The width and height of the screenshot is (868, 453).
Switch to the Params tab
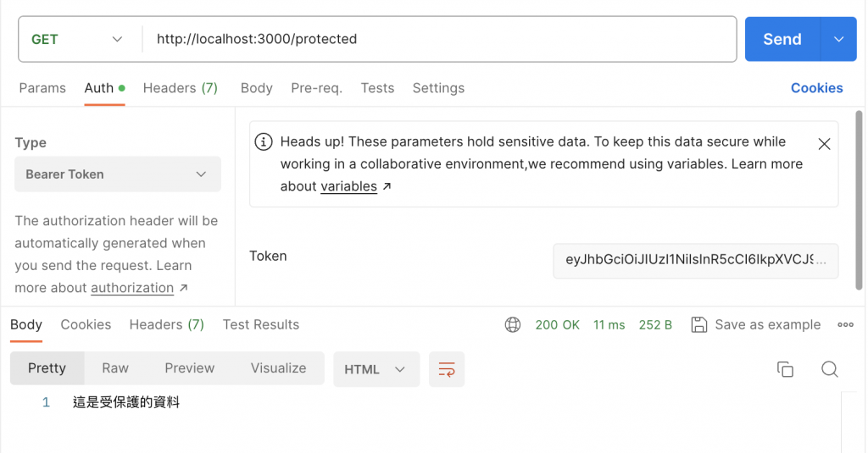(42, 88)
